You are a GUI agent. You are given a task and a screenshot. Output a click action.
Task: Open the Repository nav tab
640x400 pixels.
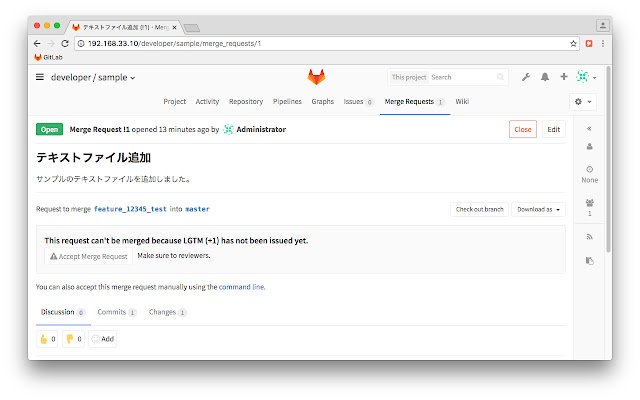246,102
